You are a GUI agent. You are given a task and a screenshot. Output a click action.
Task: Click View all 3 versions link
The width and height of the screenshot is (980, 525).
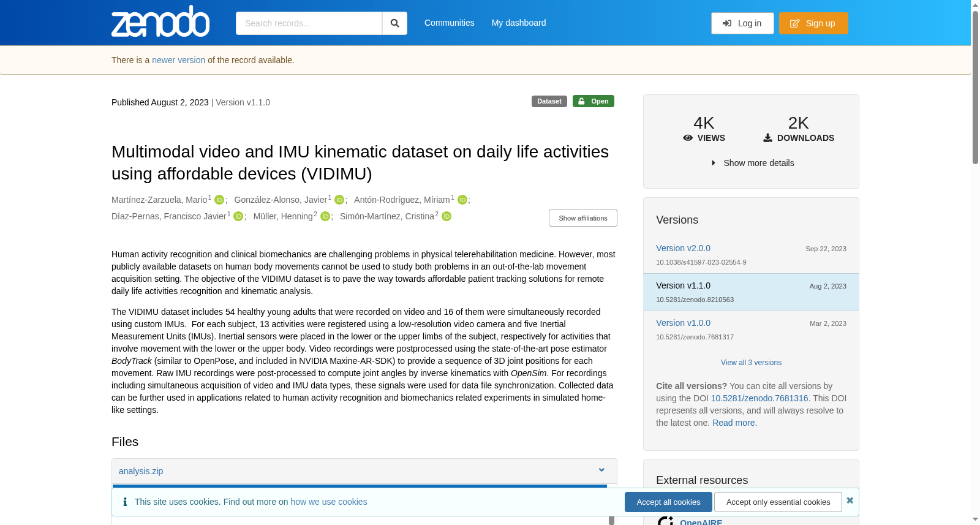tap(751, 363)
